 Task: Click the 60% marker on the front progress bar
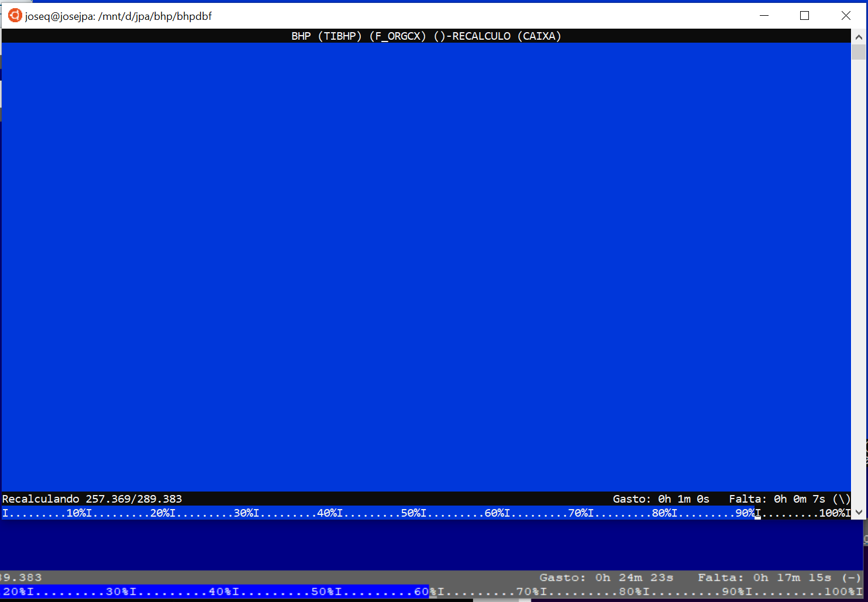coord(494,513)
